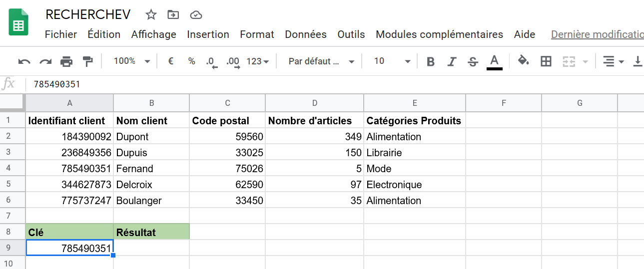The image size is (644, 269).
Task: Format as currency with € button
Action: pyautogui.click(x=171, y=61)
